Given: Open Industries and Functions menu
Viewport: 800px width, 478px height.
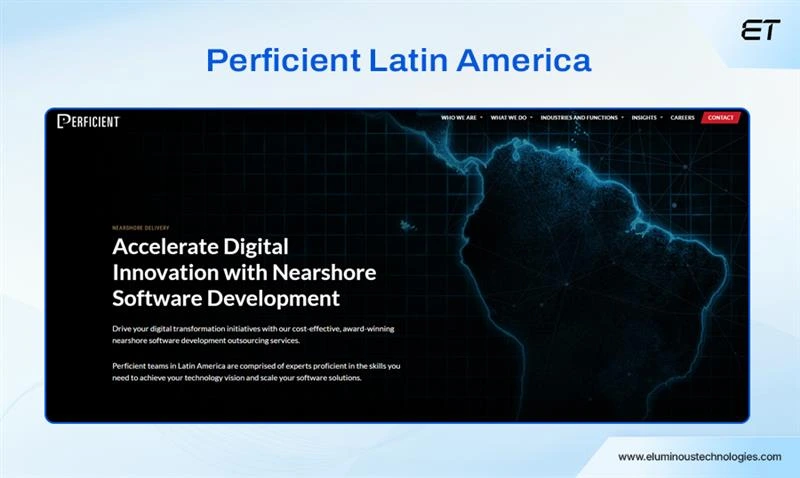Looking at the screenshot, I should [579, 118].
